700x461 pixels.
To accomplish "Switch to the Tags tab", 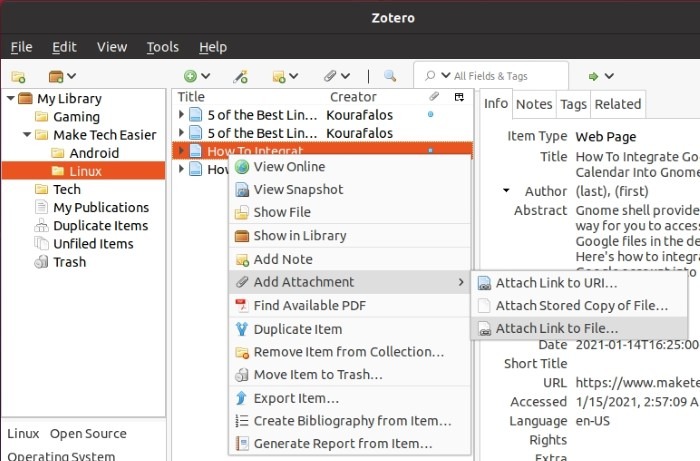I will (573, 104).
